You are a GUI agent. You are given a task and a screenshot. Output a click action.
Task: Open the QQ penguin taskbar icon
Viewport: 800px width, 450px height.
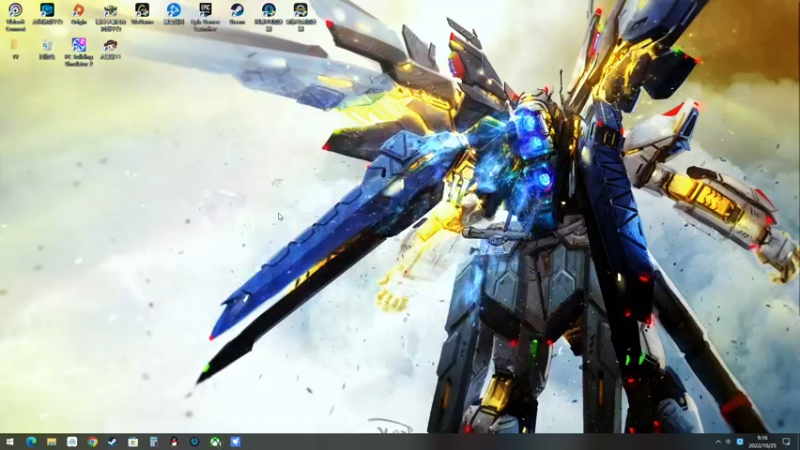point(174,442)
